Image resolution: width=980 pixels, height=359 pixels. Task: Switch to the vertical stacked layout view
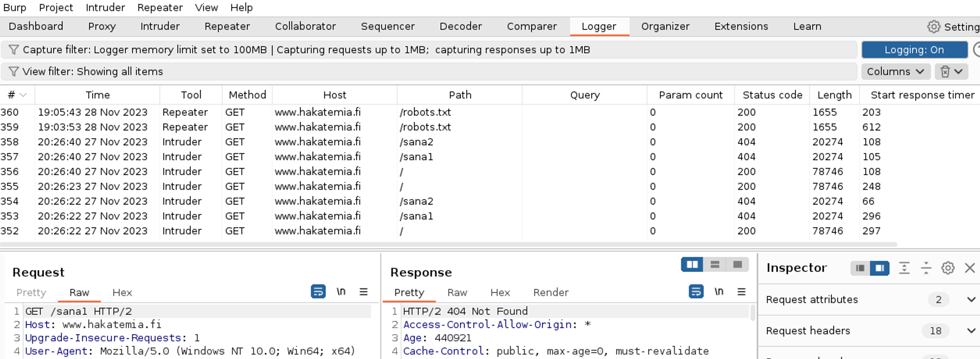tap(715, 265)
